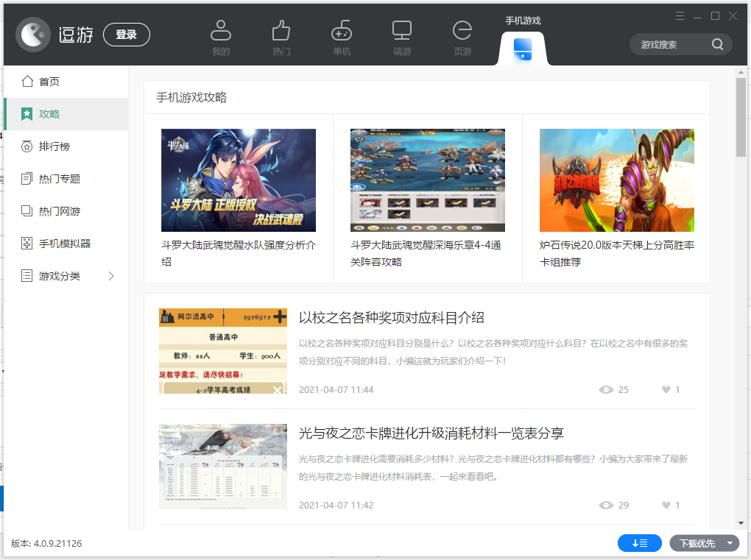751x560 pixels.
Task: Click the 登录 button
Action: tap(127, 35)
